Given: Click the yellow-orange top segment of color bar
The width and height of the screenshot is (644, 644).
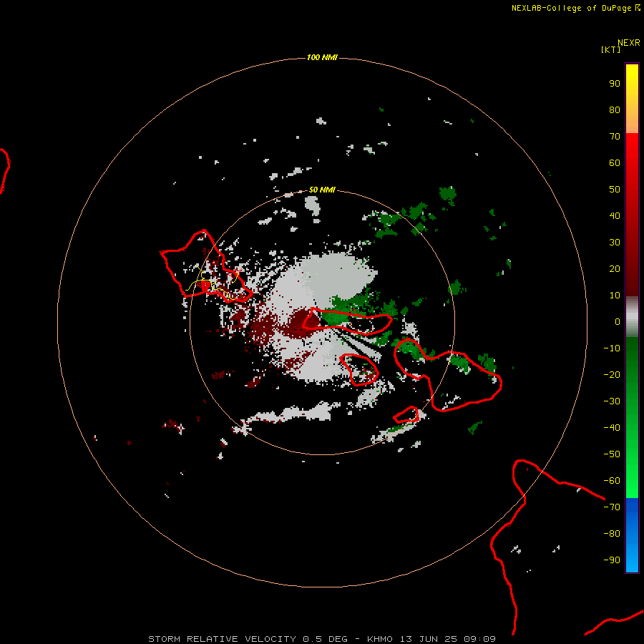Looking at the screenshot, I should point(632,99).
